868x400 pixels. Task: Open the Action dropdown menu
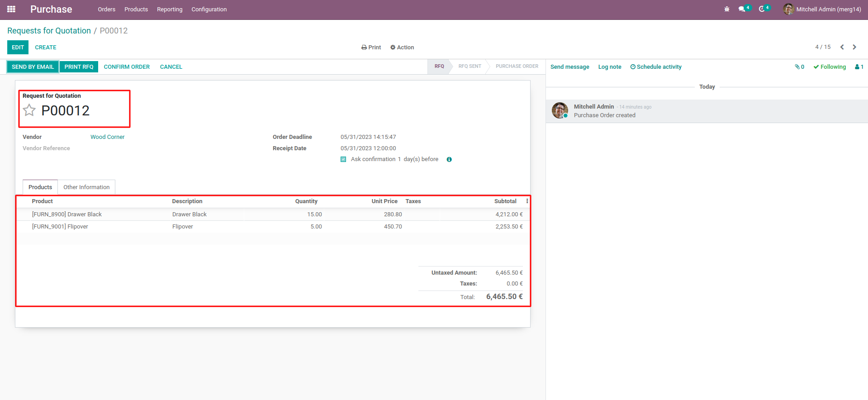(x=402, y=48)
